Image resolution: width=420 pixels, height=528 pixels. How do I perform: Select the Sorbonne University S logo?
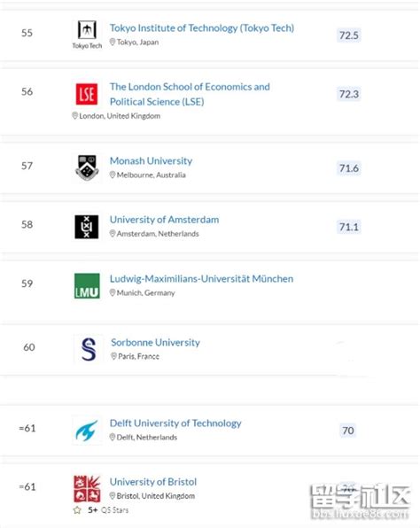89,349
